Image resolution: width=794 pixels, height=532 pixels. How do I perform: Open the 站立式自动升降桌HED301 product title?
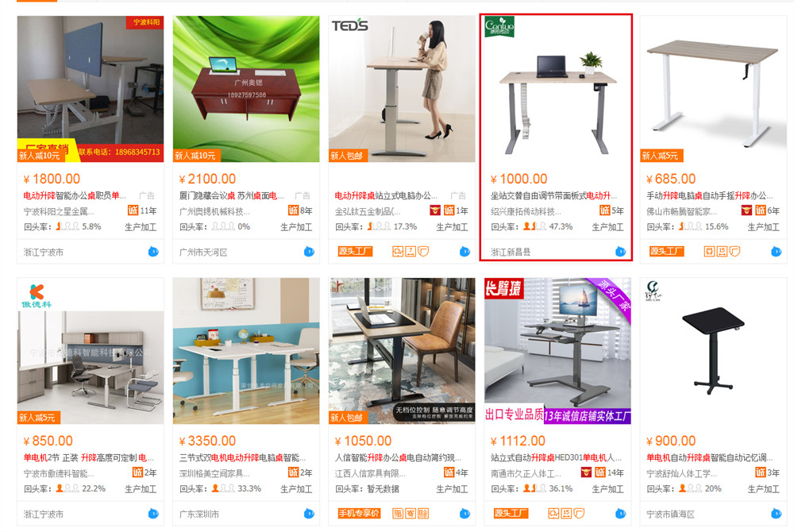pyautogui.click(x=556, y=457)
